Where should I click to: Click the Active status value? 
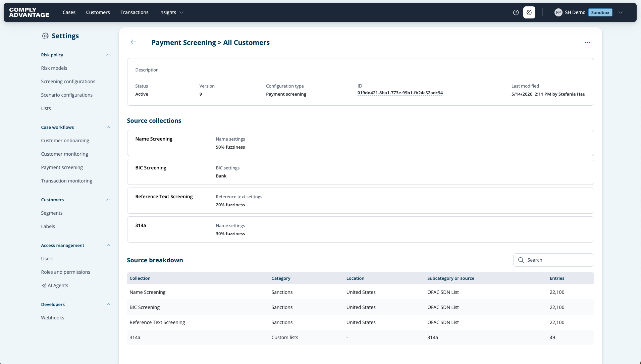(x=142, y=94)
